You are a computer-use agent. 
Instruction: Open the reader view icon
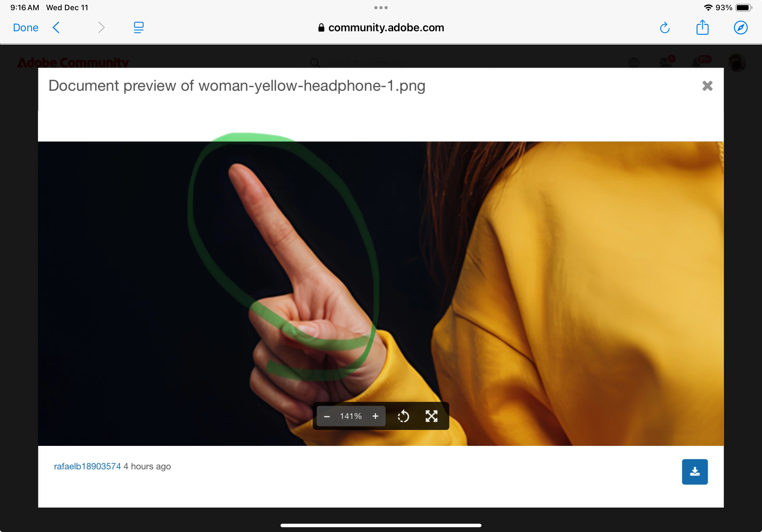pos(138,27)
